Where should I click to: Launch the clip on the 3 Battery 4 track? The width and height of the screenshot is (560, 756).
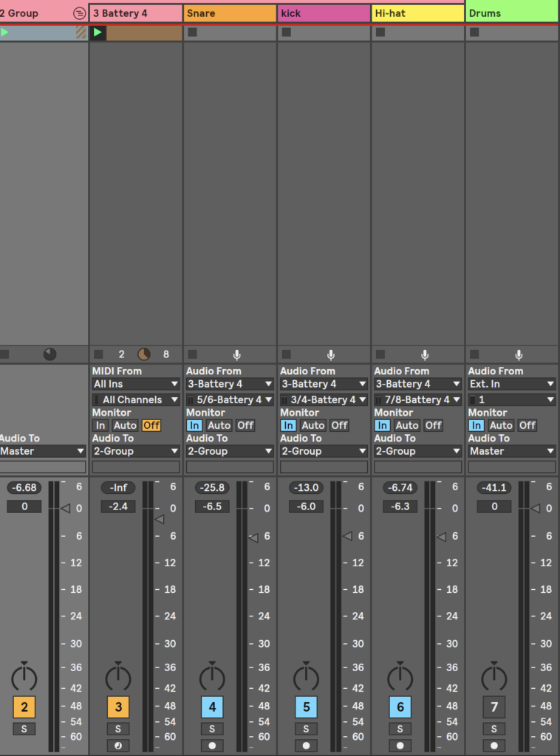[x=98, y=32]
